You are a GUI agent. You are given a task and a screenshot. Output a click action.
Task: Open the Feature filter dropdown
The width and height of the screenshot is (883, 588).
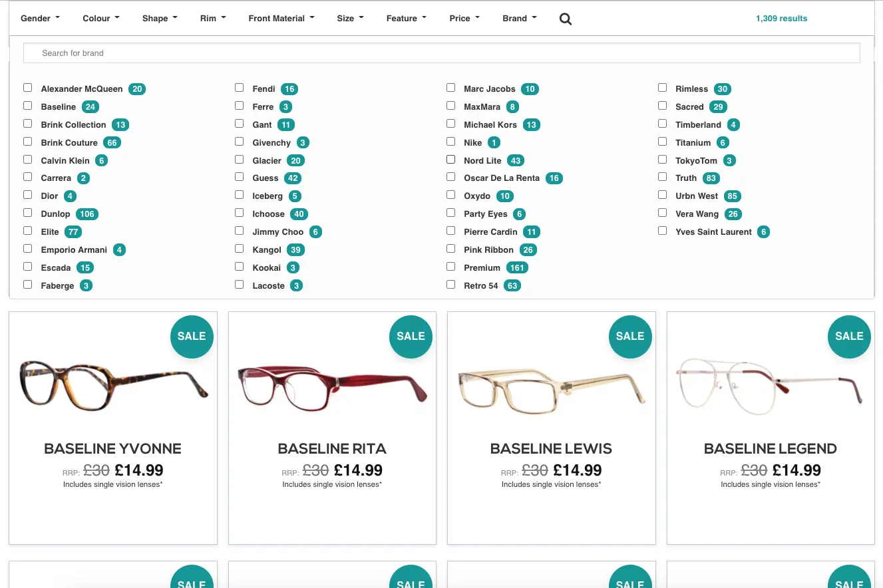[406, 19]
